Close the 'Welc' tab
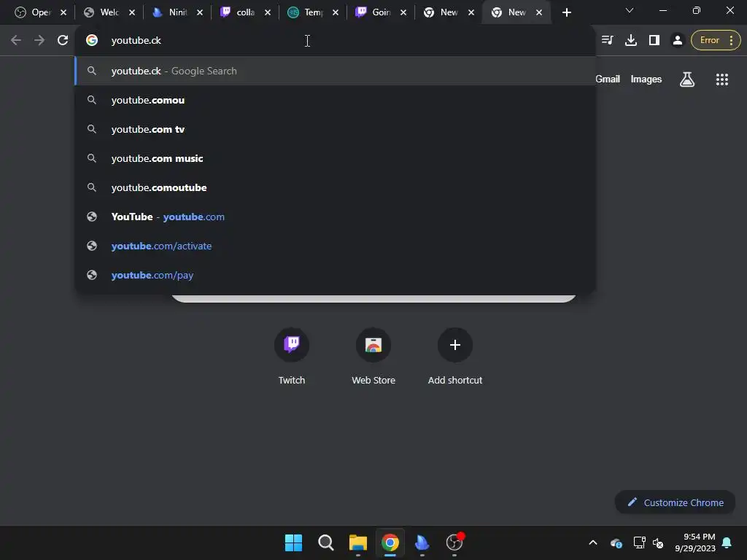This screenshot has height=560, width=747. pos(132,12)
